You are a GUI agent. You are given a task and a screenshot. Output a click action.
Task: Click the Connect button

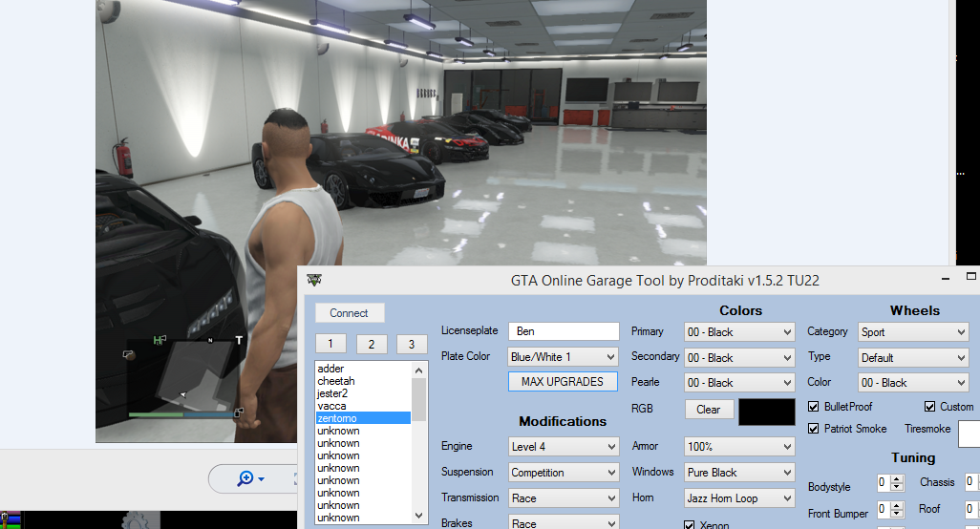349,313
